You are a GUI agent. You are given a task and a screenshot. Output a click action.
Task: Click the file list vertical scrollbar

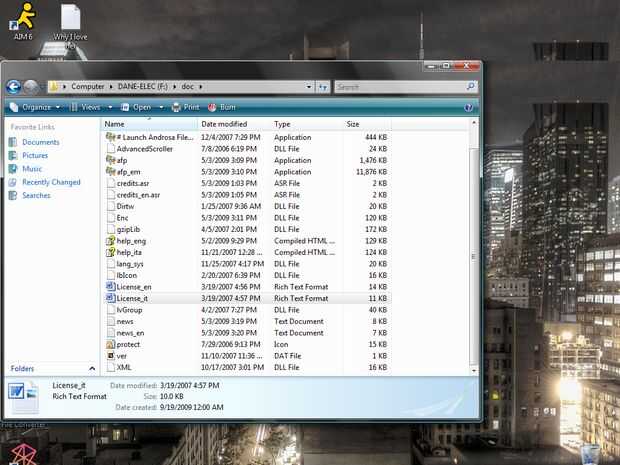[x=474, y=257]
